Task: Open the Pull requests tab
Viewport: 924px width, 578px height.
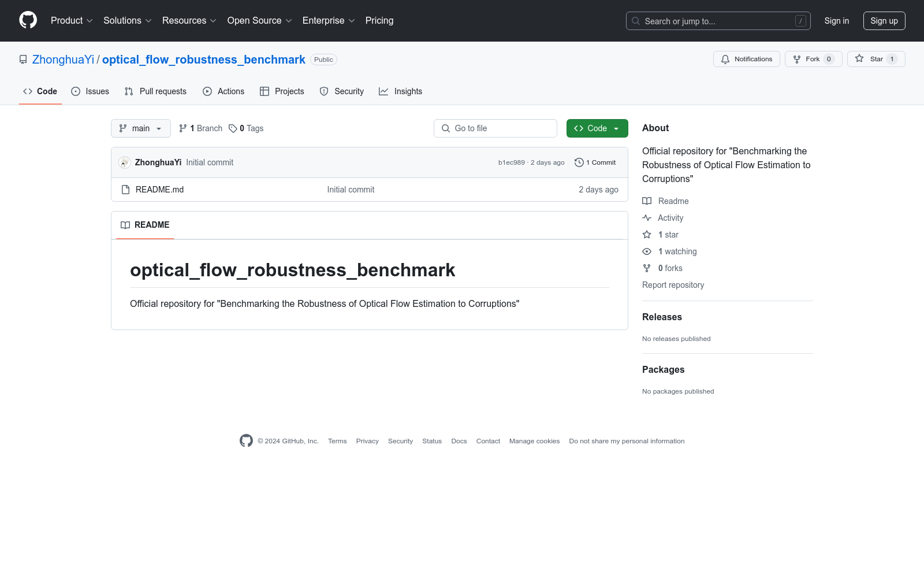Action: point(155,91)
